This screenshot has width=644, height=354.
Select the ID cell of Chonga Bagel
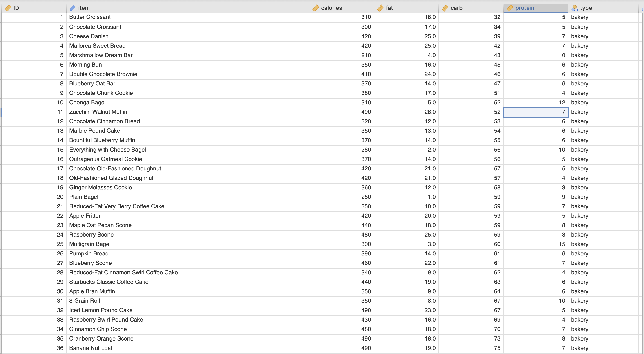[x=60, y=102]
